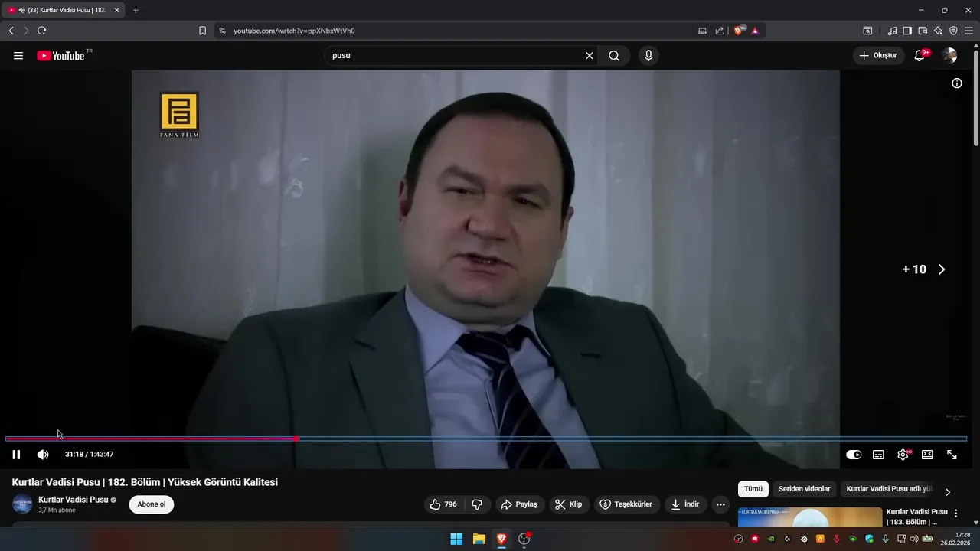Toggle the autoplay switch in player
This screenshot has width=980, height=551.
[x=854, y=455]
